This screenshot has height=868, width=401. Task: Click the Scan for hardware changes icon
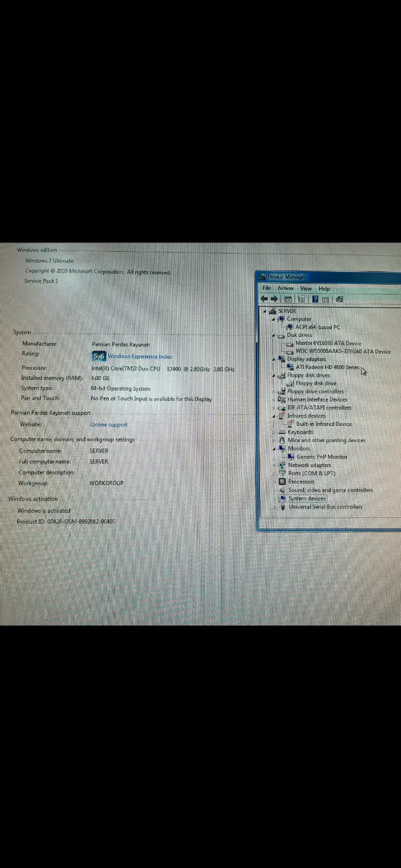(339, 299)
